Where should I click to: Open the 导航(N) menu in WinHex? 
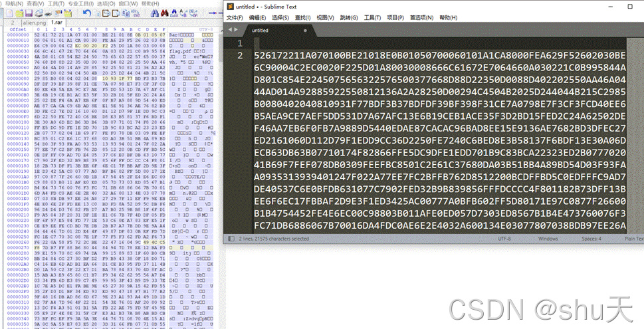click(x=15, y=4)
